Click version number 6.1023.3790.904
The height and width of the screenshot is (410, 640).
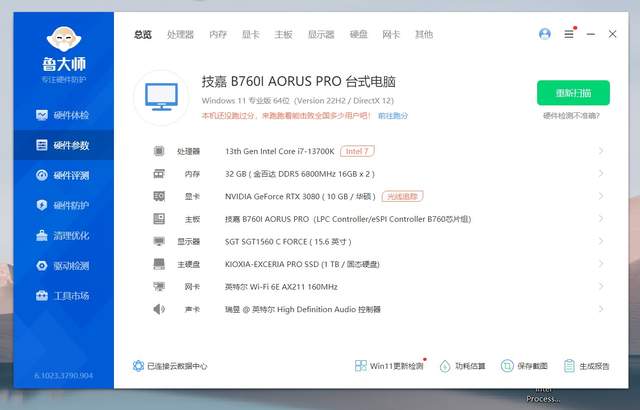click(x=64, y=376)
